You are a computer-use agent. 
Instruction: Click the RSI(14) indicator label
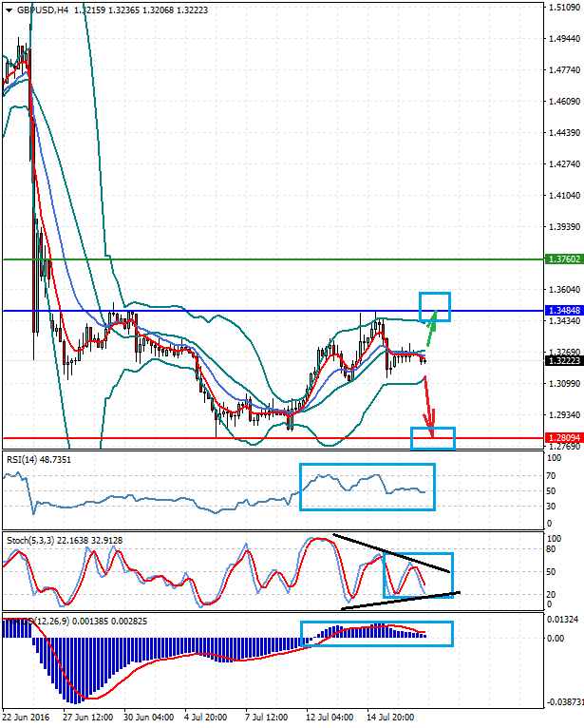27,460
